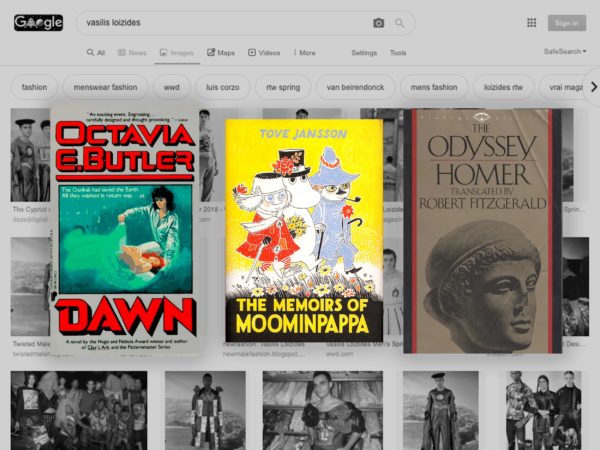Switch to the Maps tab
Screen dimensions: 600x450
click(221, 53)
